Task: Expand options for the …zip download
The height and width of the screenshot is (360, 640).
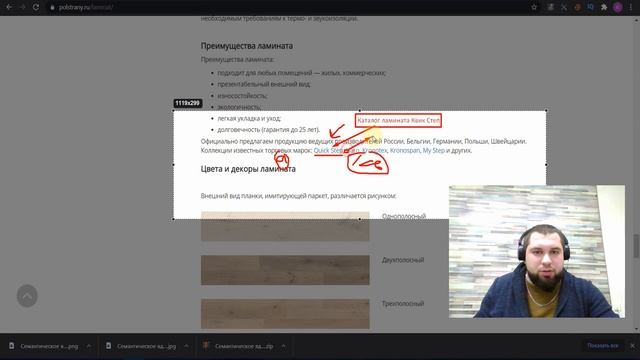Action: (x=283, y=346)
